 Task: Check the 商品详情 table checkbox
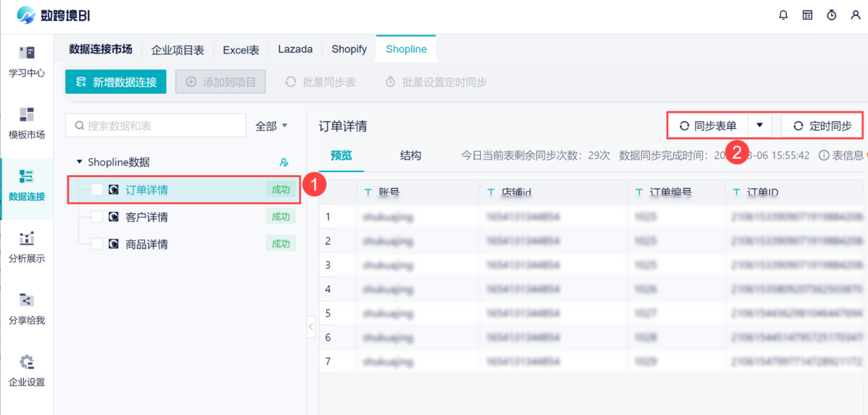pos(97,244)
